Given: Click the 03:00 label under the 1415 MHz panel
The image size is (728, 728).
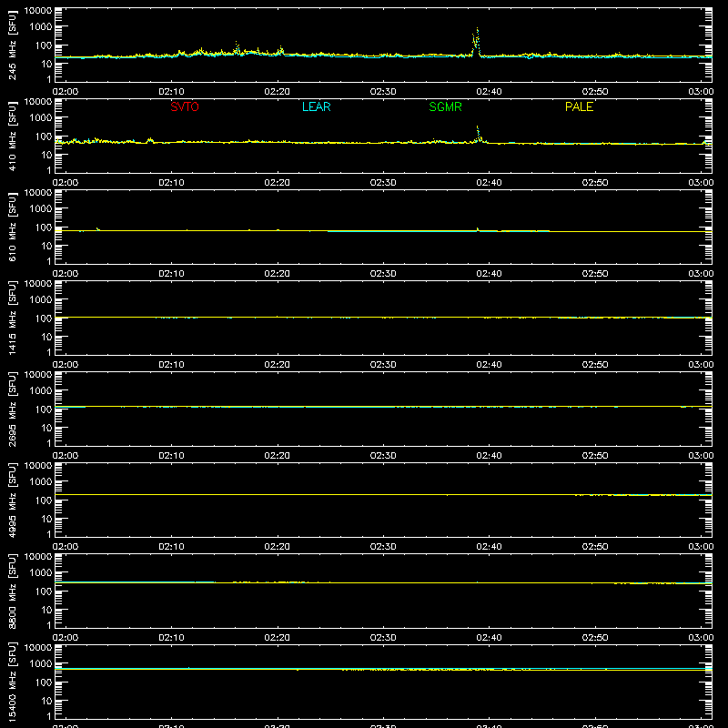Looking at the screenshot, I should [701, 365].
